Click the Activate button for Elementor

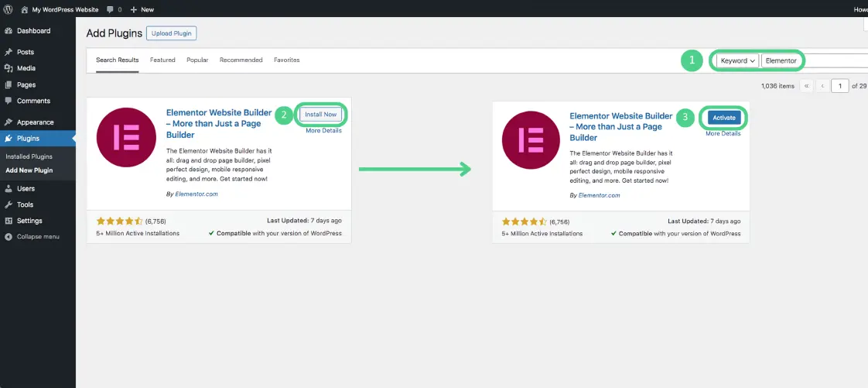[x=724, y=118]
